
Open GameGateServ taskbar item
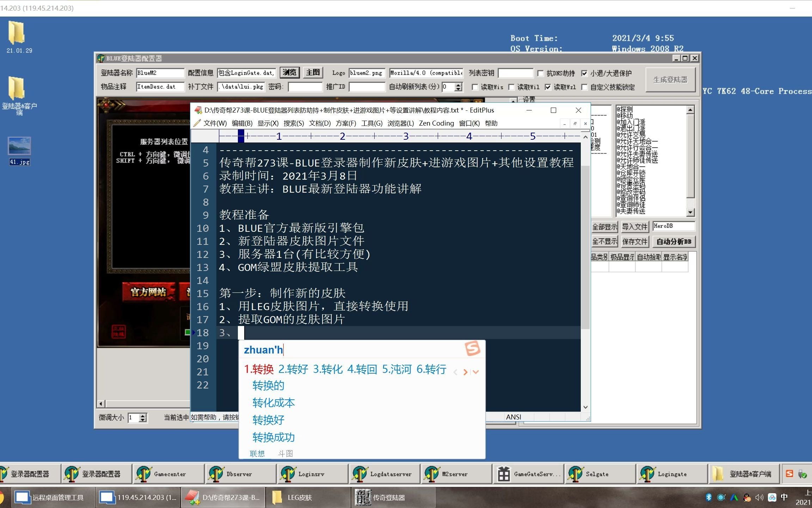tap(529, 474)
